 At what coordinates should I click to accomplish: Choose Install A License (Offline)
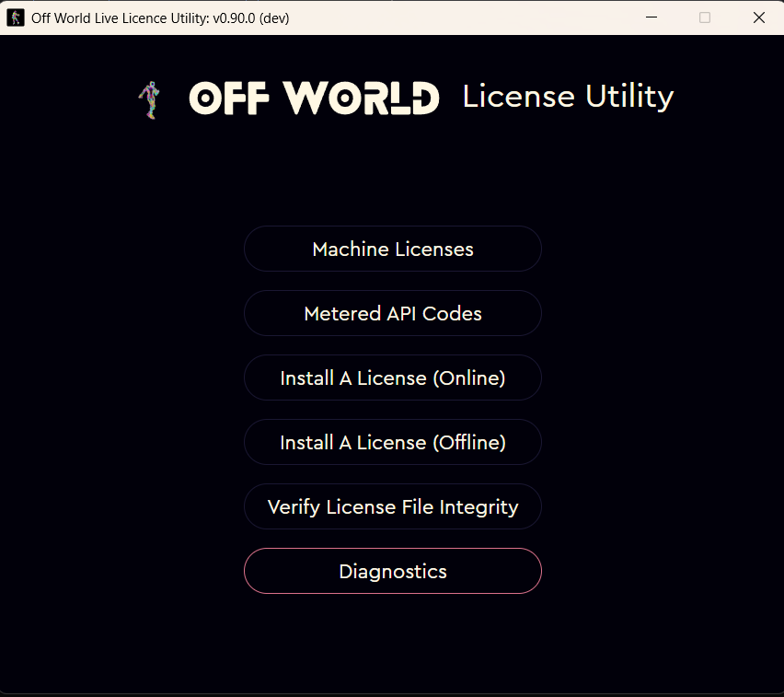pyautogui.click(x=393, y=442)
